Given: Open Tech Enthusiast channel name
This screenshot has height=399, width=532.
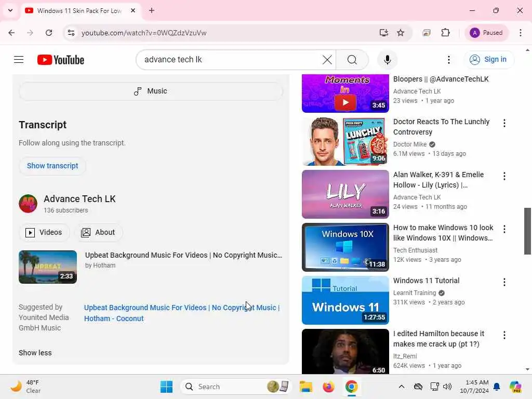Looking at the screenshot, I should (415, 250).
